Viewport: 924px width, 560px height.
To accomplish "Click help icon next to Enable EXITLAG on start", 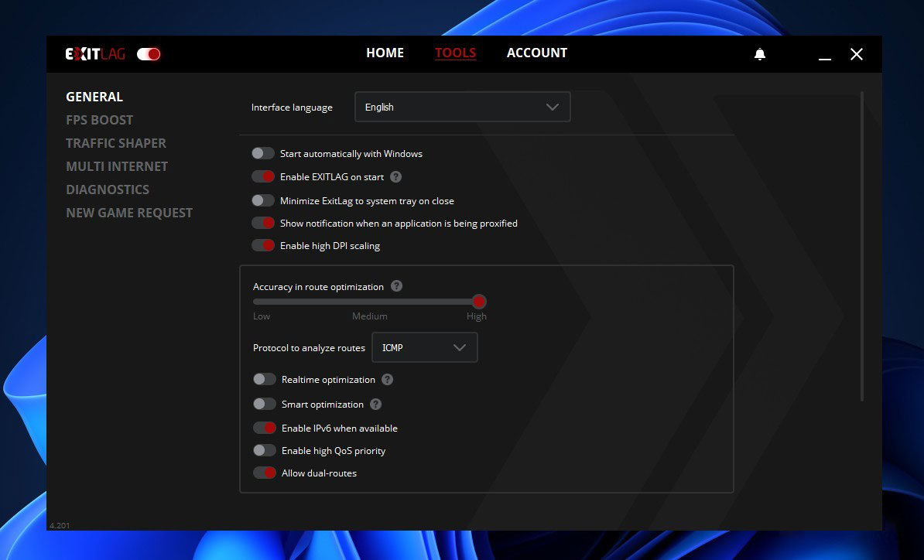I will (x=395, y=176).
